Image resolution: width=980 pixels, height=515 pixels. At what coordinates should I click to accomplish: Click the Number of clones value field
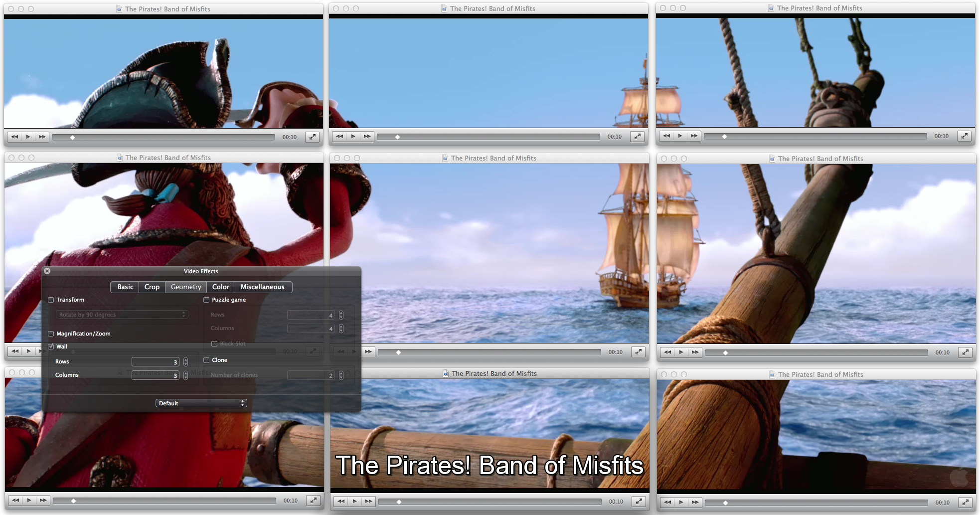[311, 375]
